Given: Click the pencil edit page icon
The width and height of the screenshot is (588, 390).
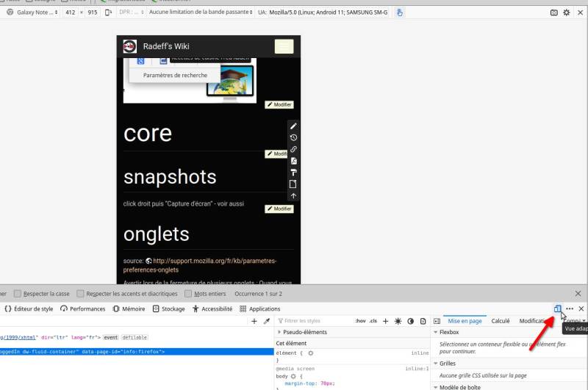Looking at the screenshot, I should coord(293,126).
